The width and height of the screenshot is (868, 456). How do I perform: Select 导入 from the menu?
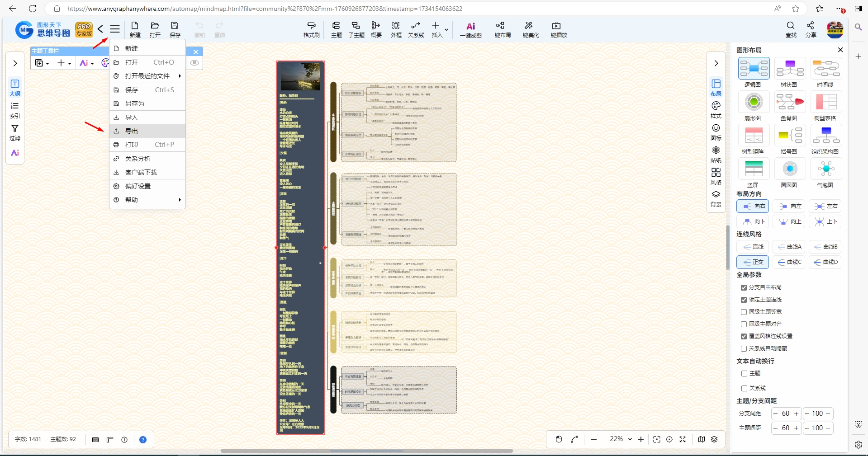point(148,118)
